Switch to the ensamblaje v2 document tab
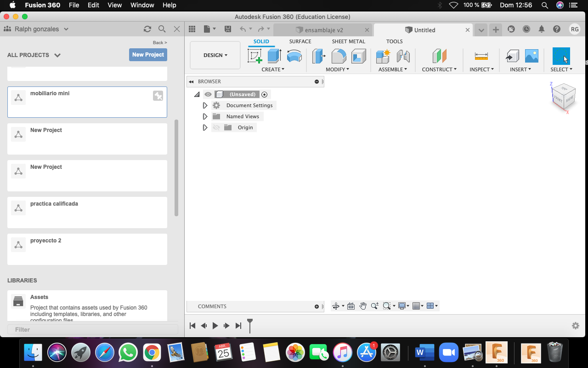The height and width of the screenshot is (368, 588). [x=323, y=30]
